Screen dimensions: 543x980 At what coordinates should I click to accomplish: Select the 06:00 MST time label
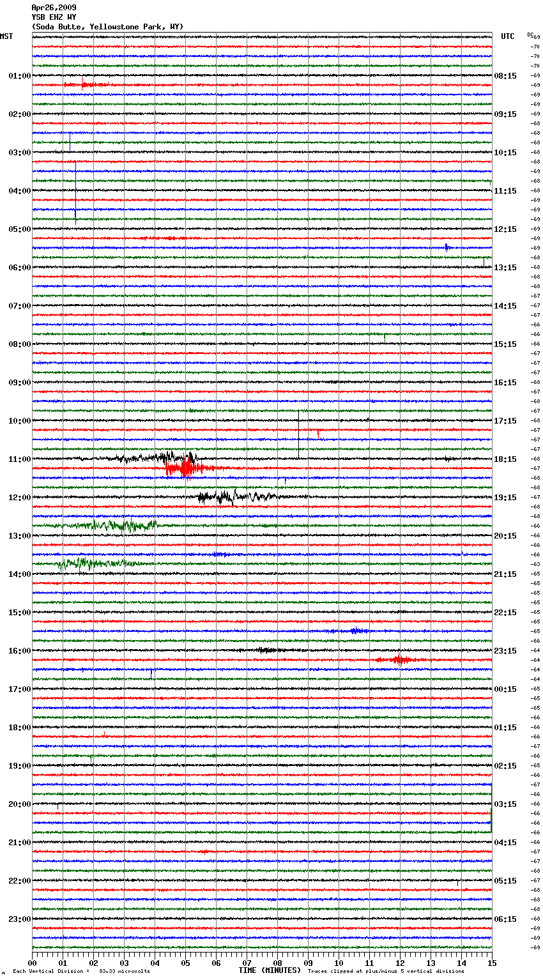(20, 268)
